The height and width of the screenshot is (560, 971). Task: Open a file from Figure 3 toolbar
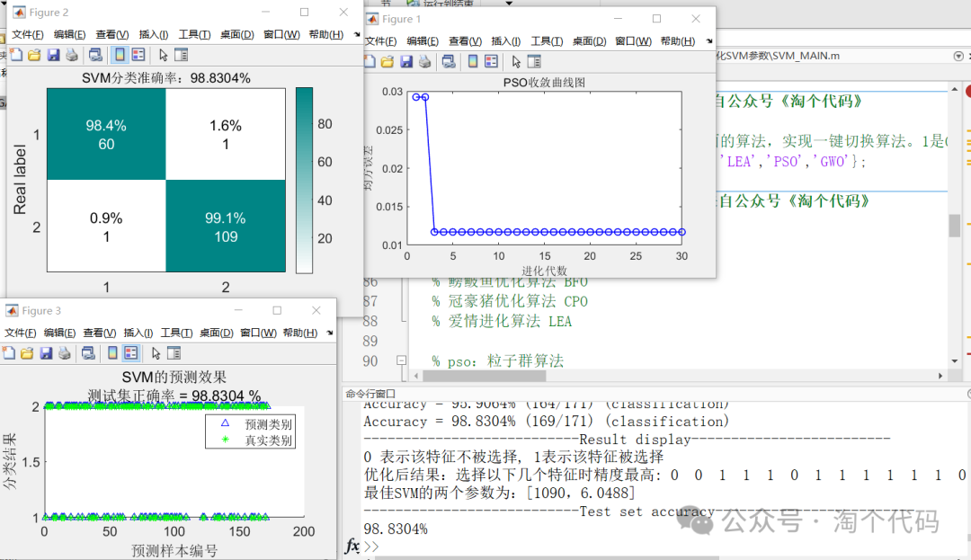pyautogui.click(x=26, y=352)
